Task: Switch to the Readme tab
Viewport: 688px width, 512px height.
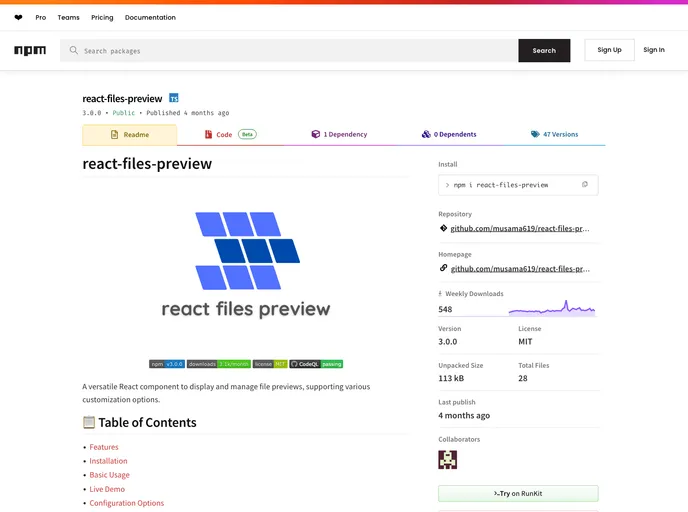Action: point(130,135)
